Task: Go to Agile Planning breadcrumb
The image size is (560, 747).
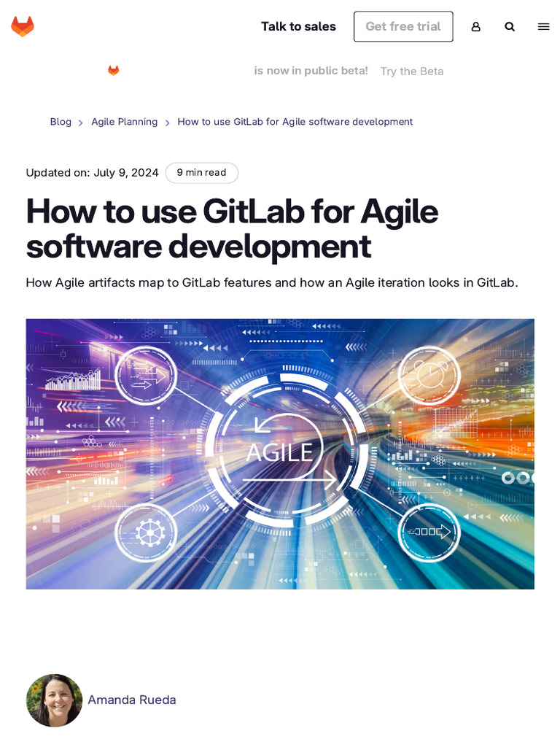Action: [124, 122]
